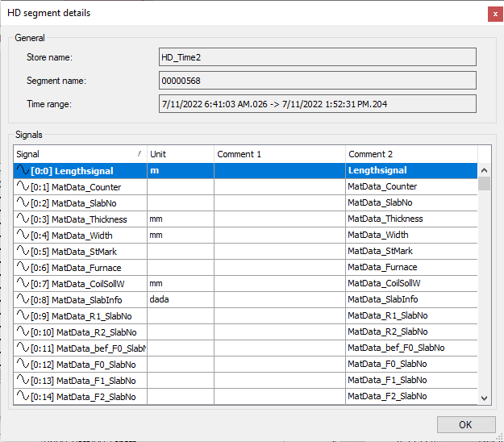Click the waveform icon for MatData_CoilSollW

point(23,284)
